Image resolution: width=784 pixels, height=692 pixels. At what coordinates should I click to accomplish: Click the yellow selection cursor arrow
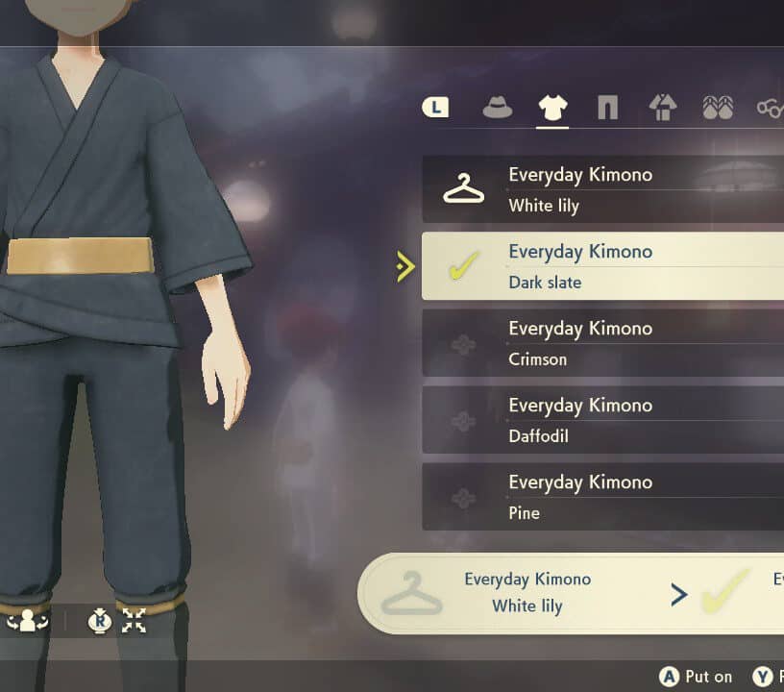(x=405, y=266)
